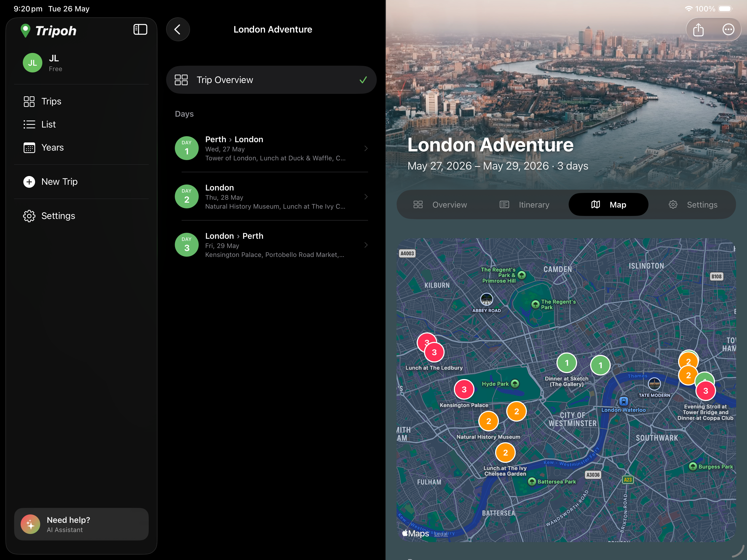Click the Day 2 green badge

pos(186,196)
